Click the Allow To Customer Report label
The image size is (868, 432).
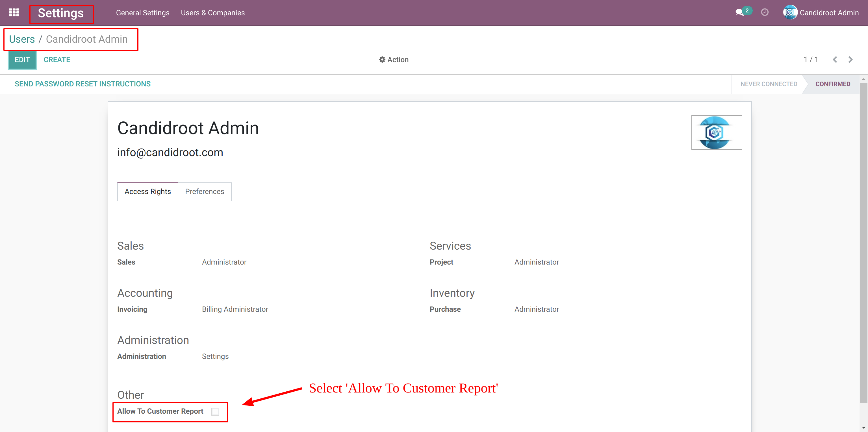click(x=160, y=411)
